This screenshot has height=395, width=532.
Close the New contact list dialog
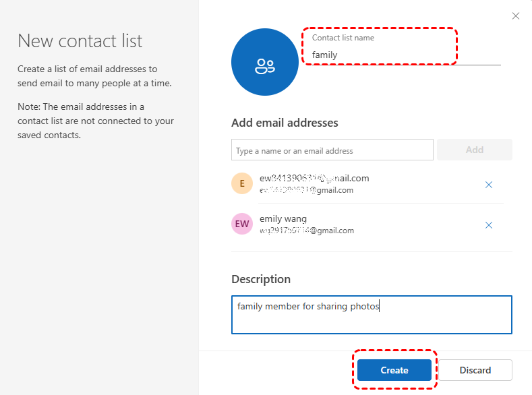pyautogui.click(x=516, y=16)
